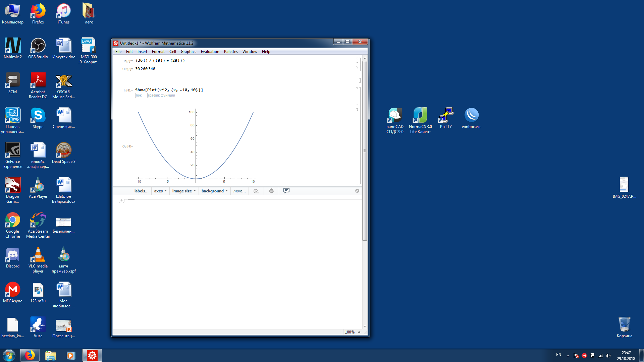The height and width of the screenshot is (362, 644).
Task: Expand the axes dropdown
Action: tap(160, 191)
